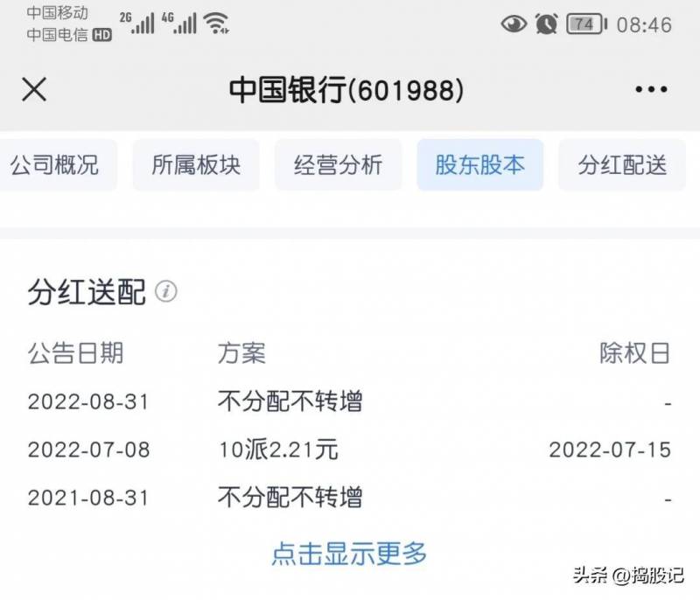Tap the 4G signal strength icon
Image resolution: width=700 pixels, height=600 pixels.
click(179, 24)
